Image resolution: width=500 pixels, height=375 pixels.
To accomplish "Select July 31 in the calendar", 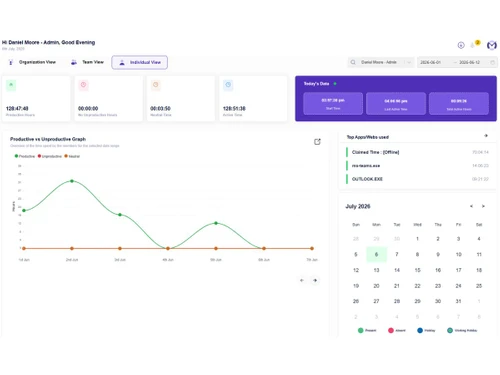I will pyautogui.click(x=458, y=301).
